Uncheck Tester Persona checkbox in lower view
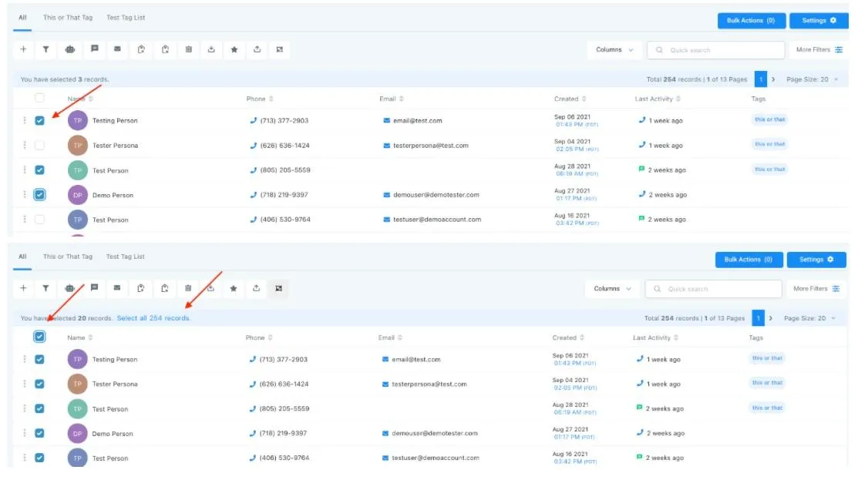Image resolution: width=868 pixels, height=480 pixels. click(x=39, y=384)
